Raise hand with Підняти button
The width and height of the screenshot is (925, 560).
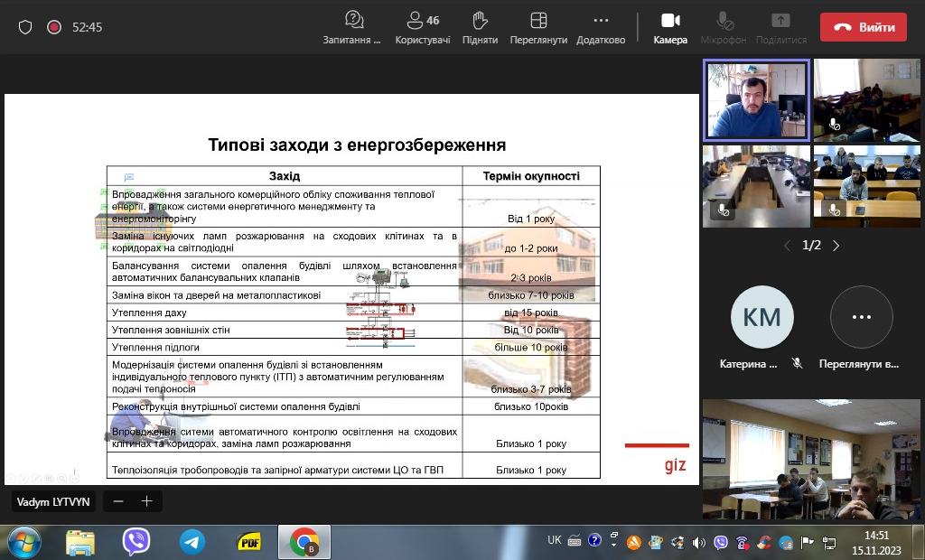[x=480, y=26]
